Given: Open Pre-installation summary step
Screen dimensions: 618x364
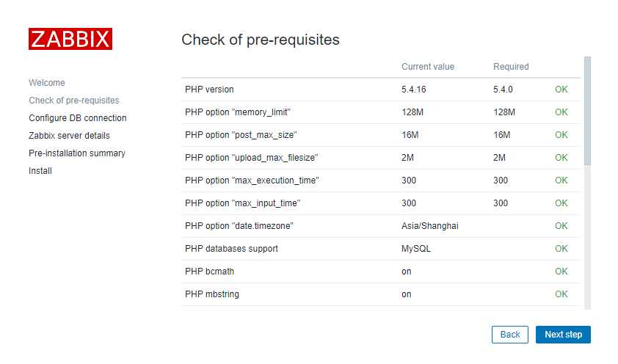Looking at the screenshot, I should 77,153.
